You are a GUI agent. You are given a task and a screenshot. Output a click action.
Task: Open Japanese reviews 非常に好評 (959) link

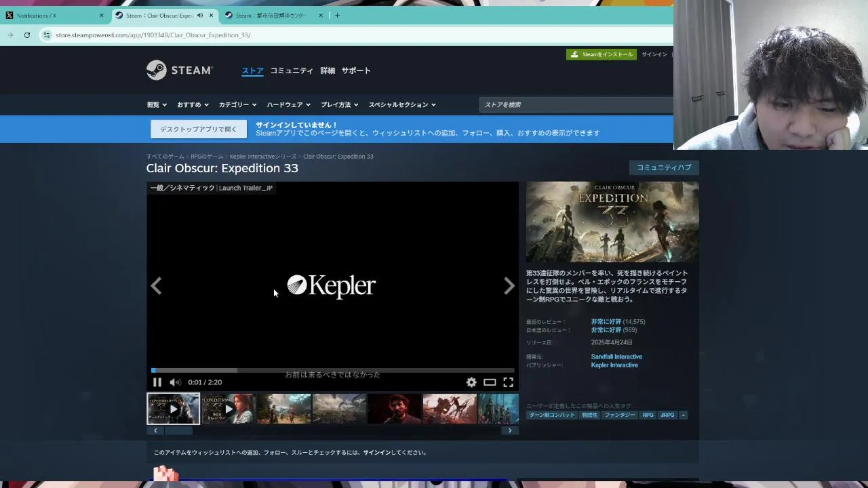coord(614,330)
